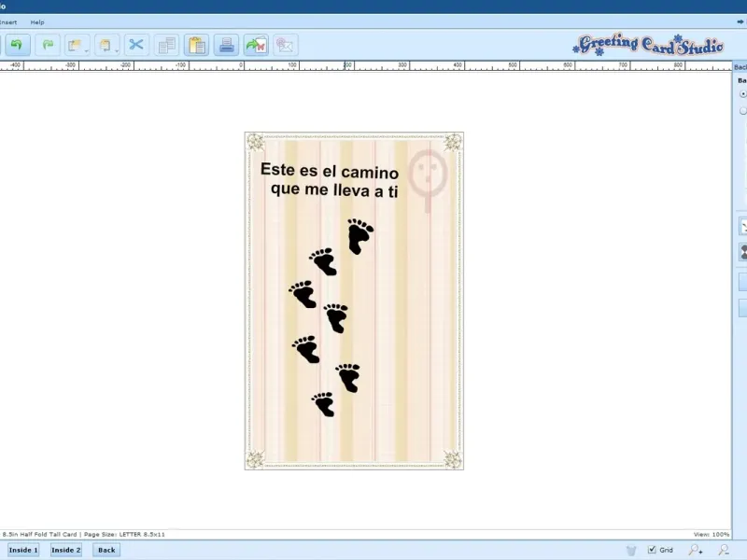Select the bottom footprint on the card
This screenshot has width=747, height=560.
[x=323, y=404]
